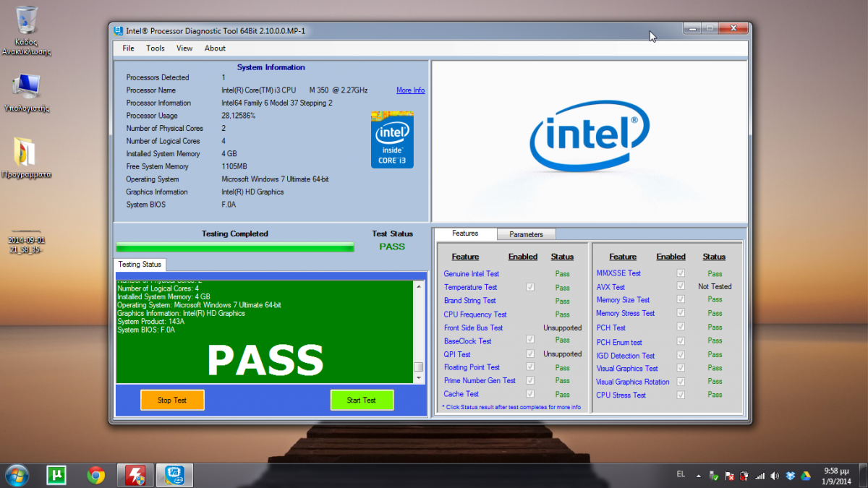Open the Recycle Bin desktop icon

point(26,31)
